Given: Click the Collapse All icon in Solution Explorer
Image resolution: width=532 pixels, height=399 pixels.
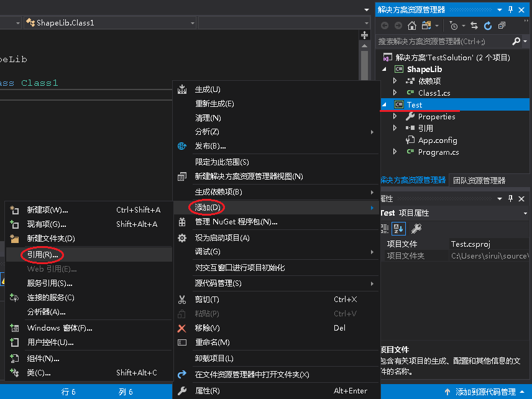Looking at the screenshot, I should (502, 25).
